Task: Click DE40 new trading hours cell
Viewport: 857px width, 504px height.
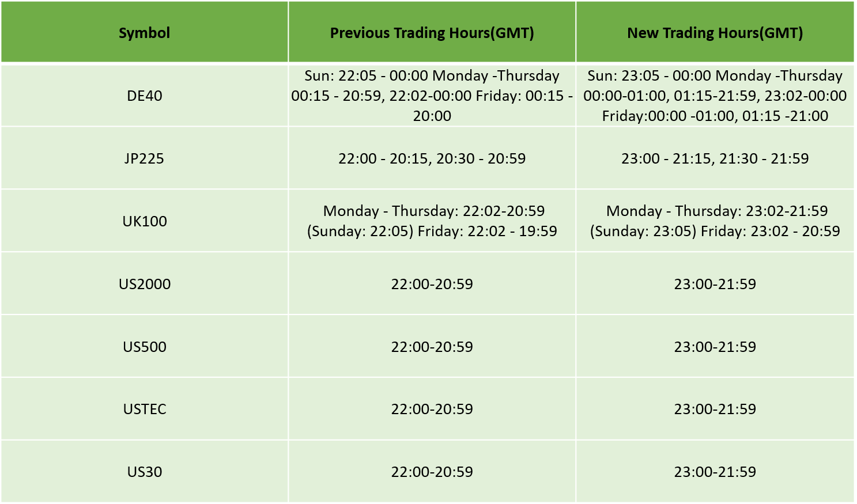Action: click(x=715, y=96)
